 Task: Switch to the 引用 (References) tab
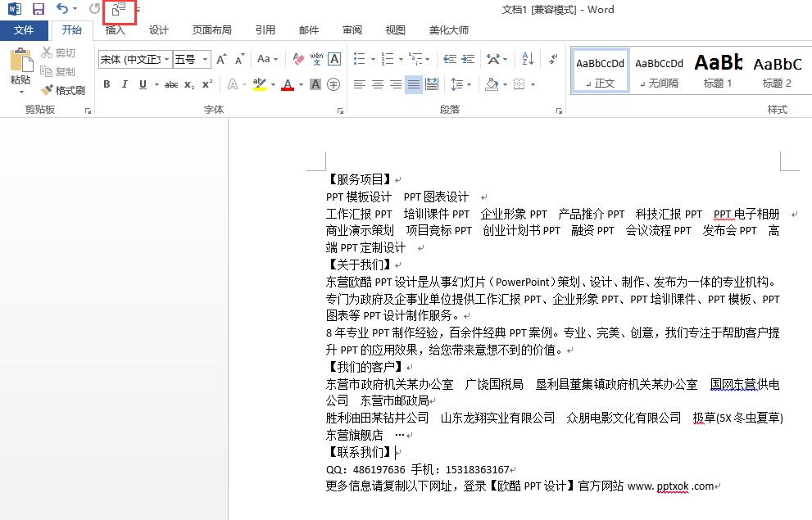[x=265, y=30]
